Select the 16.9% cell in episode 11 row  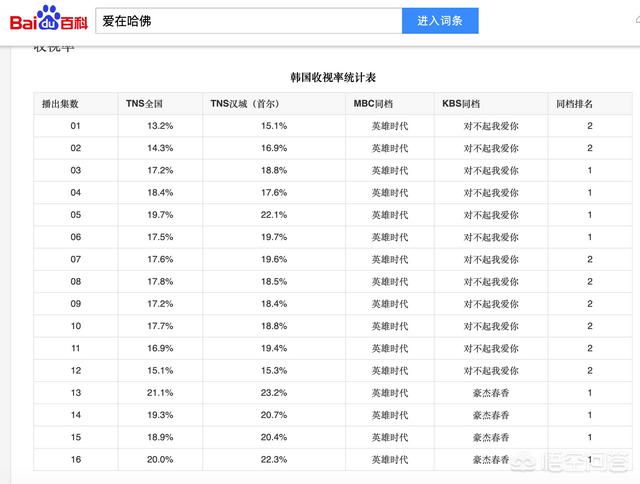(x=160, y=348)
